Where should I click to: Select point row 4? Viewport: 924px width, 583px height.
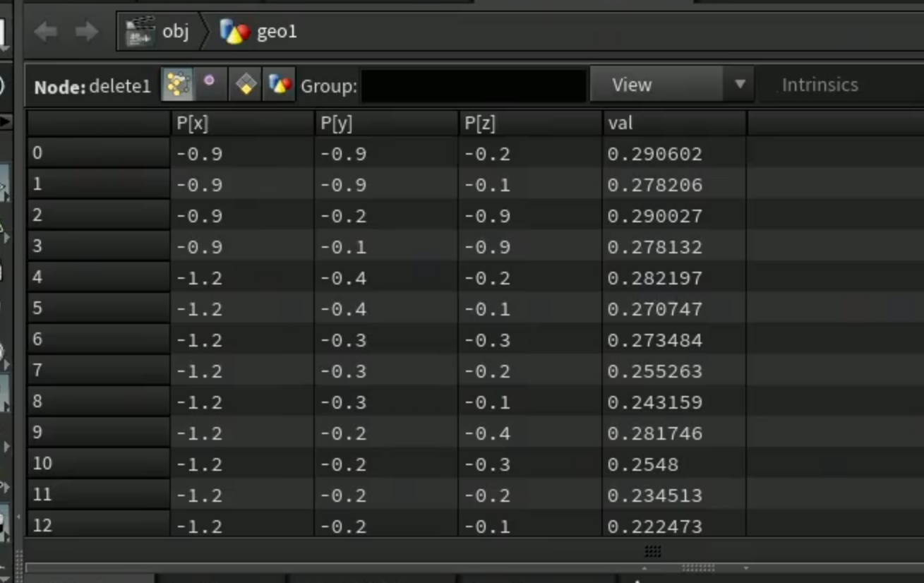click(x=98, y=277)
